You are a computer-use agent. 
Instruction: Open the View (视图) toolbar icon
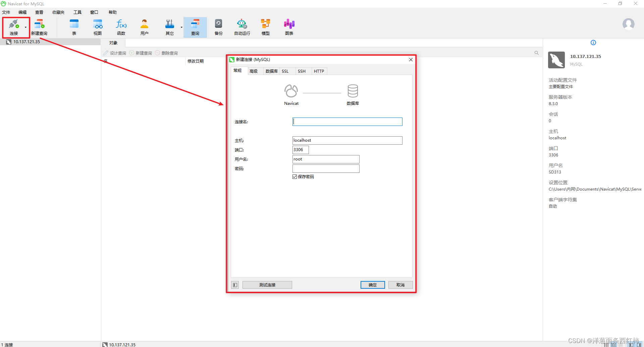click(98, 27)
